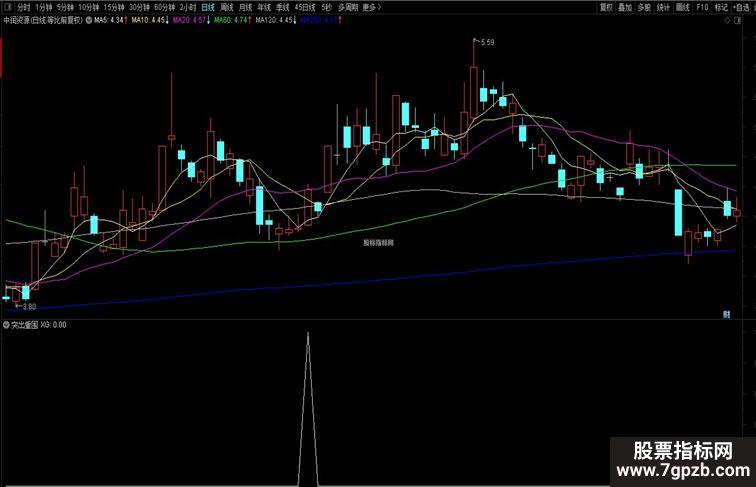Click the blue MA250 indicator value
The width and height of the screenshot is (756, 487).
point(319,20)
